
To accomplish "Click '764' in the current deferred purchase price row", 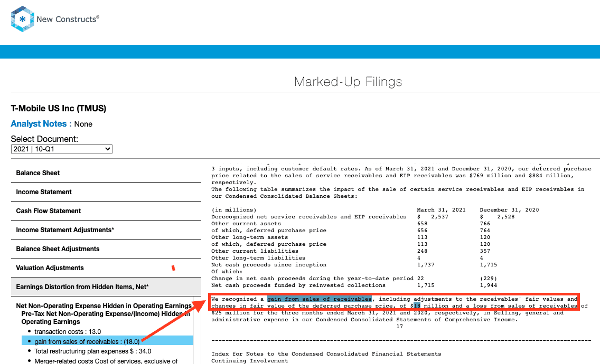I will 485,231.
